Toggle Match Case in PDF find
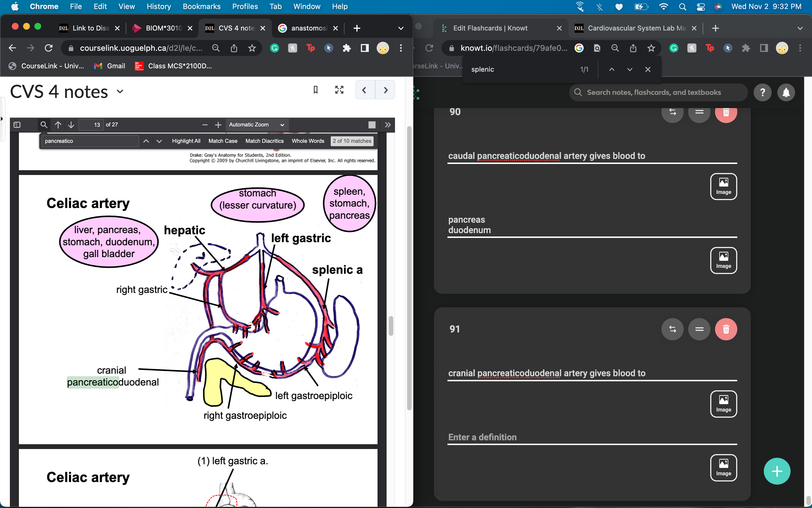812x508 pixels. (223, 141)
